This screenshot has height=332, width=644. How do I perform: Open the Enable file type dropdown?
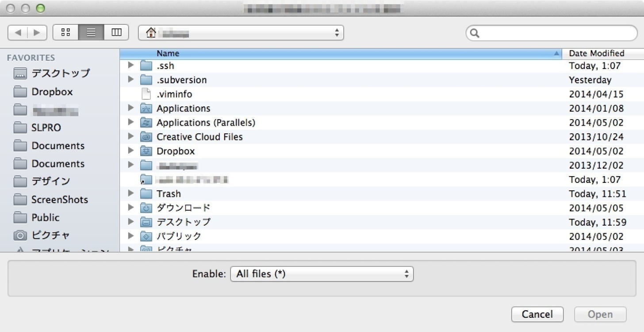point(322,274)
